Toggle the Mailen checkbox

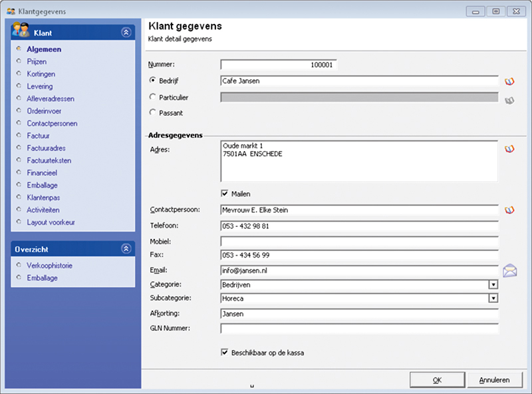[x=225, y=194]
